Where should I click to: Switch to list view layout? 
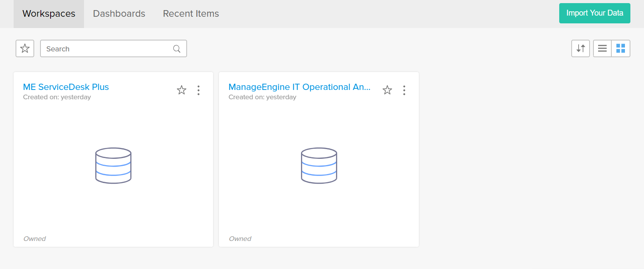(602, 49)
